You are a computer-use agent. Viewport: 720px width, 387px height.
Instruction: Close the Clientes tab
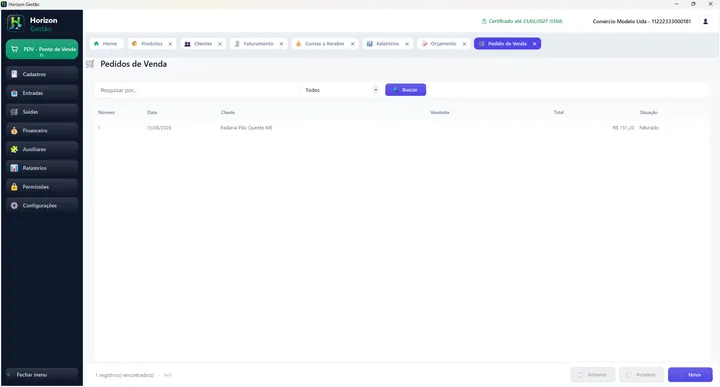tap(219, 44)
